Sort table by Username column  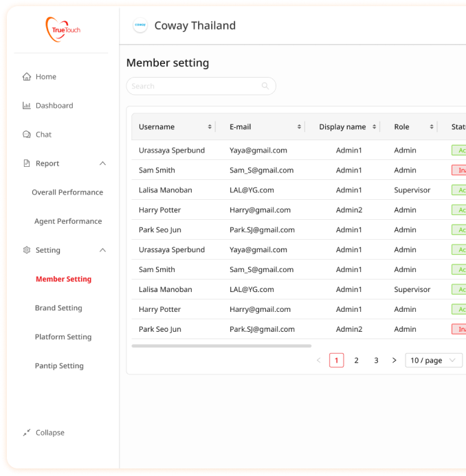[210, 127]
